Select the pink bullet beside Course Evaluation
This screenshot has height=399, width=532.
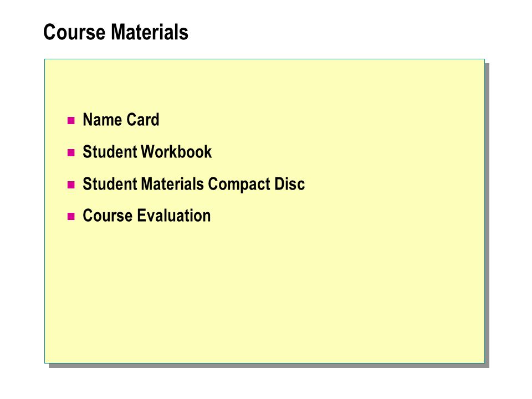(x=71, y=217)
